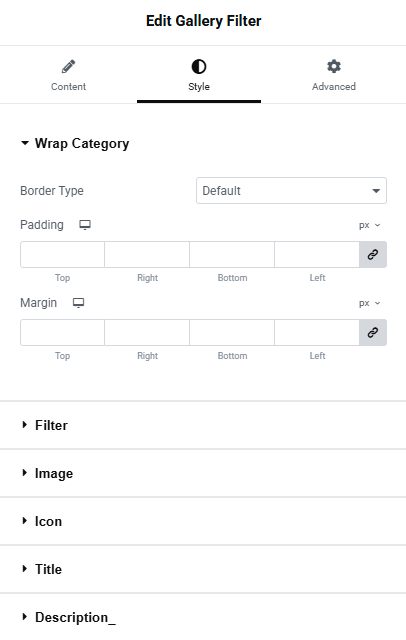This screenshot has height=640, width=406.
Task: Click the Padding Top input field
Action: coord(62,255)
